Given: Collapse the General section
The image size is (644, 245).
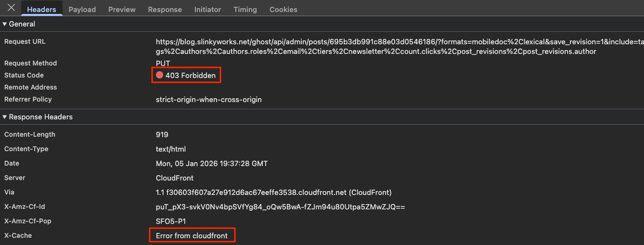Looking at the screenshot, I should [x=5, y=24].
